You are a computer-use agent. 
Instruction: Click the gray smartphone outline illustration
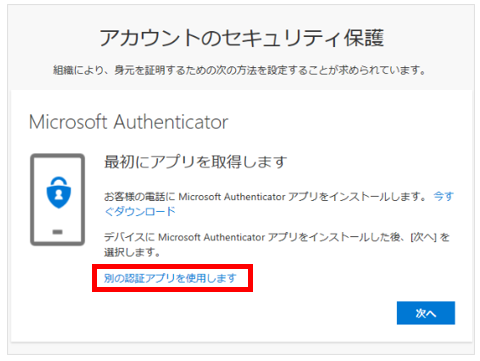[57, 200]
